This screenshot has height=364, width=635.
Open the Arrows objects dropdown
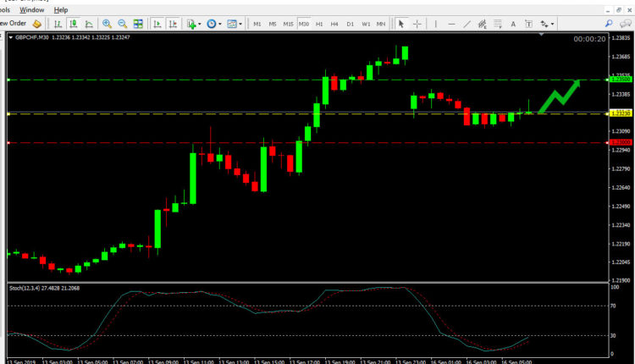pyautogui.click(x=547, y=24)
